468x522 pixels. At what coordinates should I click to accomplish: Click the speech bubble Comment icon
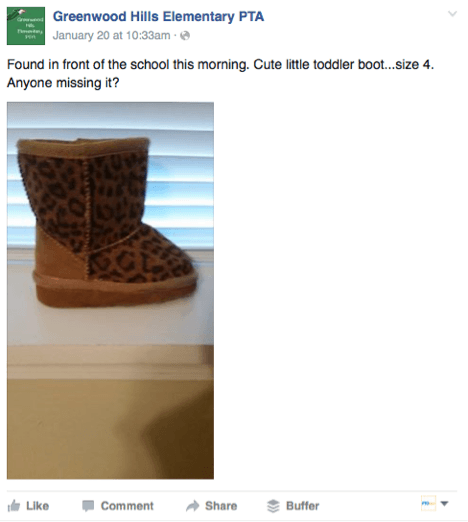click(x=88, y=506)
